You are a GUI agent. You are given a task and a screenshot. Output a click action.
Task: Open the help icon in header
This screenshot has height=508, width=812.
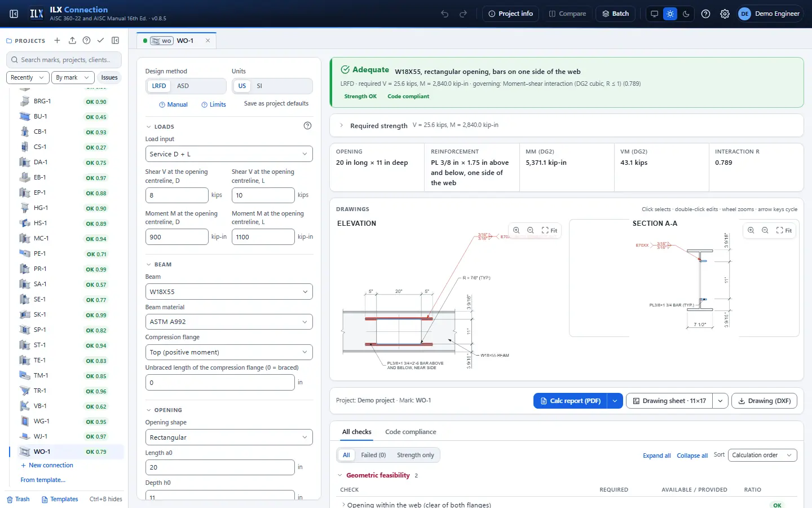click(705, 14)
